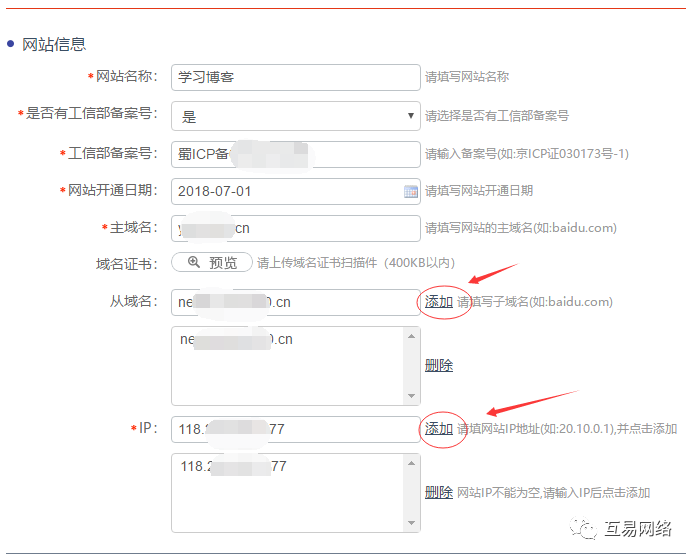The height and width of the screenshot is (560, 694).
Task: Click the 请上传域名证书扫描件 hint text
Action: click(x=356, y=263)
